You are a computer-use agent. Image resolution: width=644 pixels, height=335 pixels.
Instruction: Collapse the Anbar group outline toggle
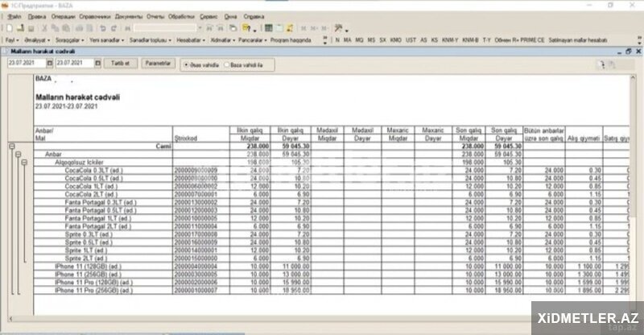[19, 154]
